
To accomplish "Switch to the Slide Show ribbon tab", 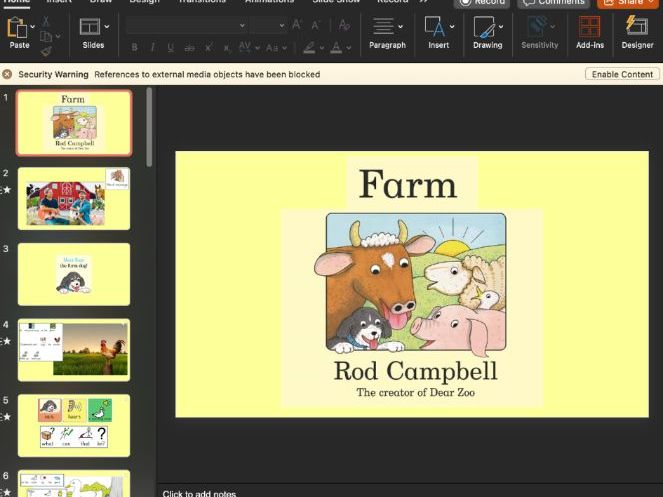I will pos(336,1).
